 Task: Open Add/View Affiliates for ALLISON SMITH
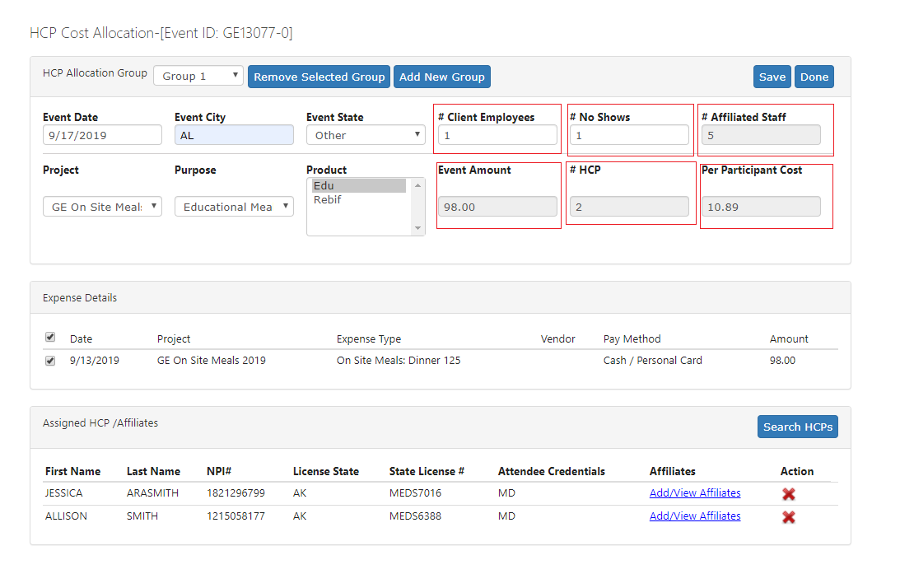695,516
